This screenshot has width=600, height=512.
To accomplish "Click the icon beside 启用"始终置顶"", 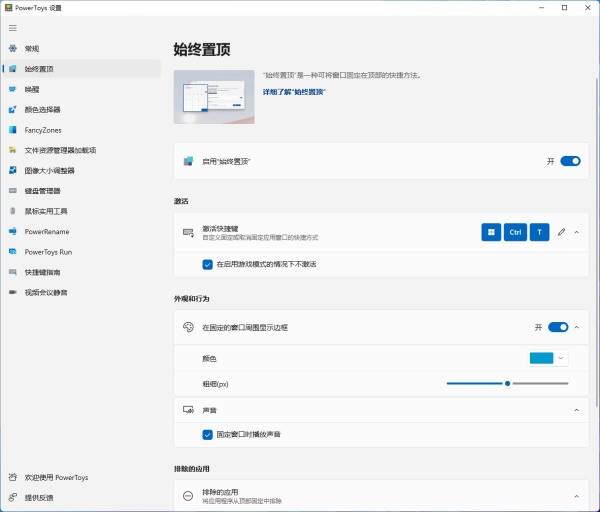I will [x=188, y=161].
